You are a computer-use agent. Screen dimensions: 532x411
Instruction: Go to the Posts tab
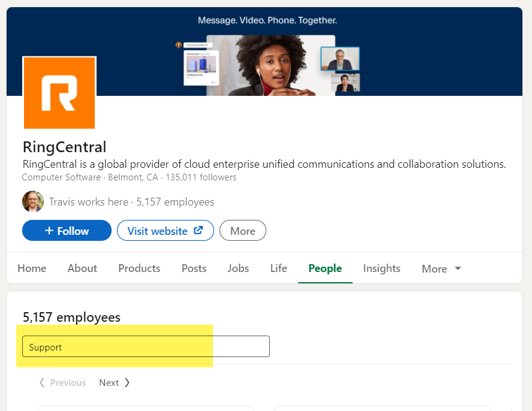194,268
